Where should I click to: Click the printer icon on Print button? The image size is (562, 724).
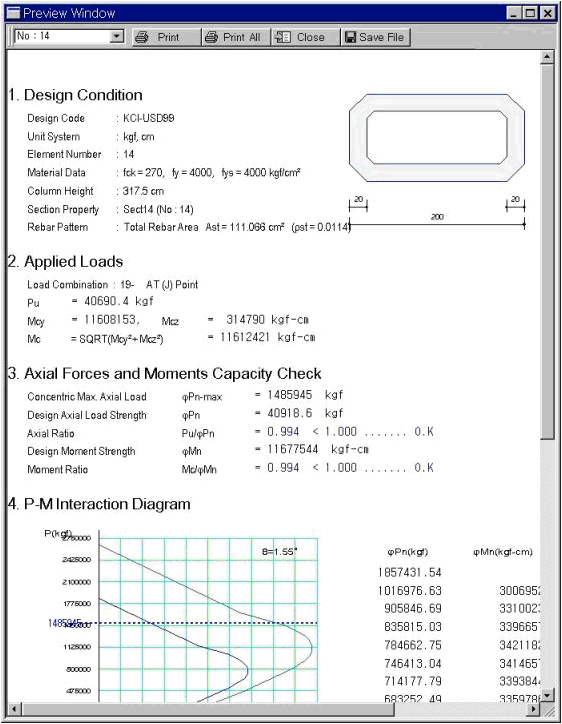point(141,37)
